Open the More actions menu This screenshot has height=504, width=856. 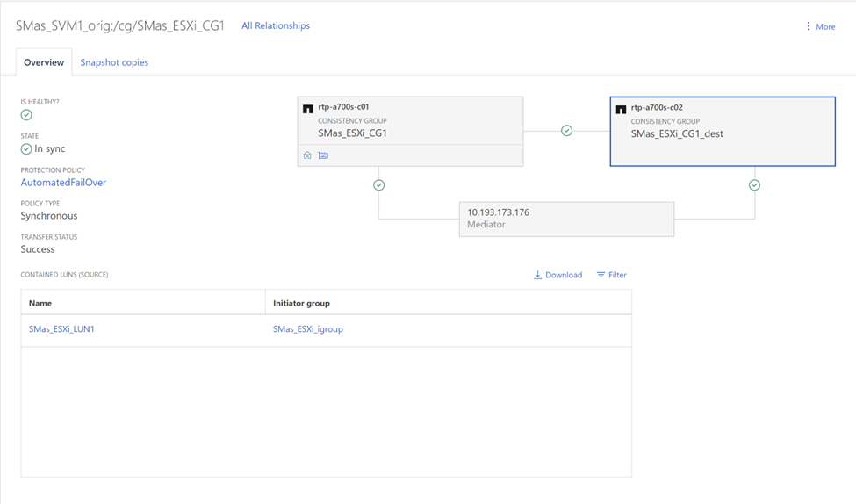pos(820,26)
